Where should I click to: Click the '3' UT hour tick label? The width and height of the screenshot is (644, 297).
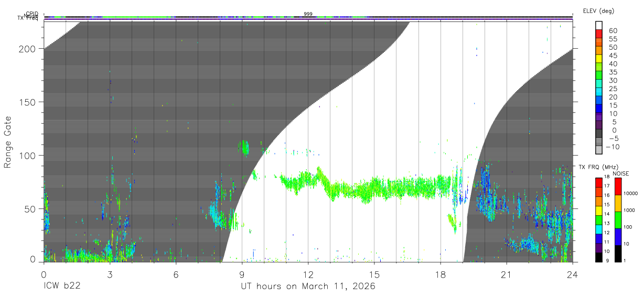click(110, 275)
